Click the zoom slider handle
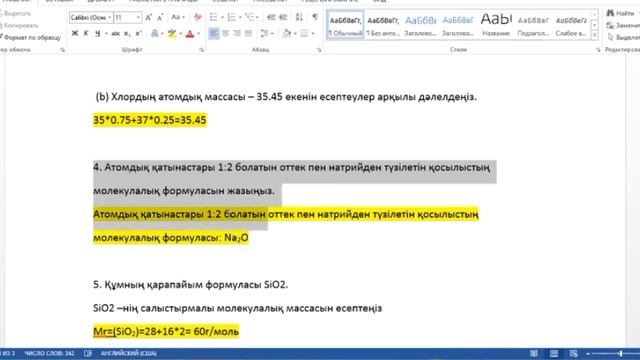 (620, 353)
